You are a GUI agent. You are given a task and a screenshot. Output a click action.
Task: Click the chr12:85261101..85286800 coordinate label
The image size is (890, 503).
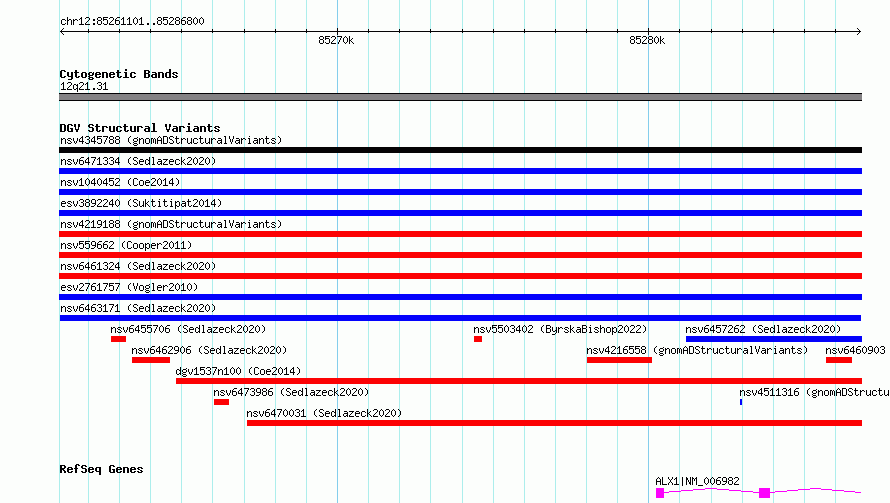pos(132,21)
